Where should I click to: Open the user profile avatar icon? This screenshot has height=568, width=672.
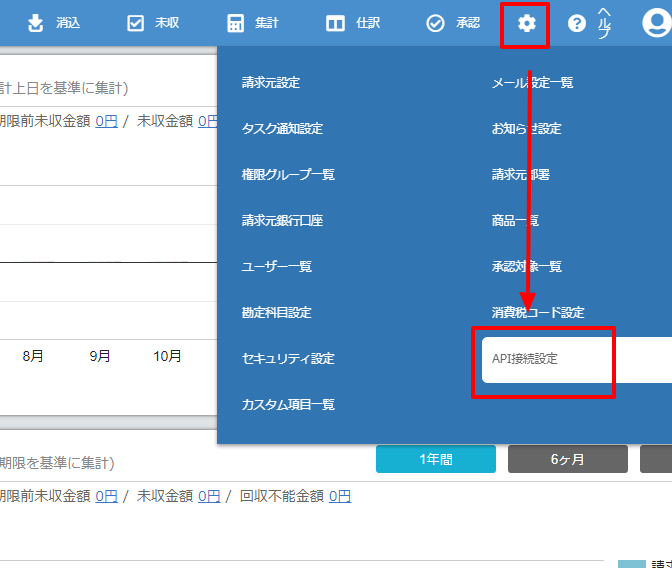pyautogui.click(x=656, y=23)
